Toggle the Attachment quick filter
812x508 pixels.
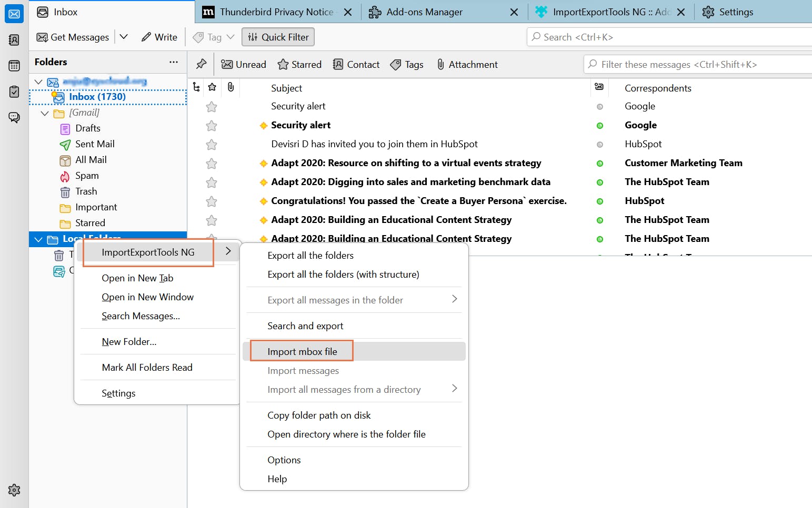click(467, 65)
